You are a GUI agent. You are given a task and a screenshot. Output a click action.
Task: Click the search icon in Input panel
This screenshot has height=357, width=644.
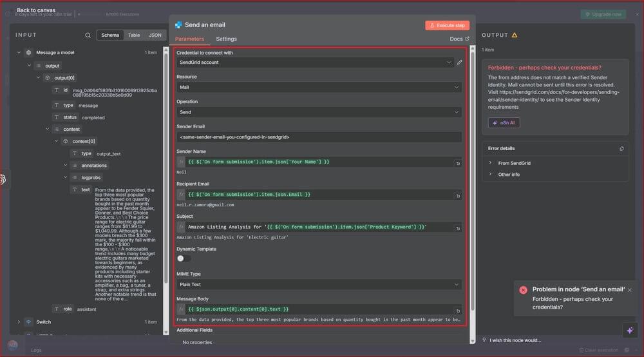pos(88,35)
